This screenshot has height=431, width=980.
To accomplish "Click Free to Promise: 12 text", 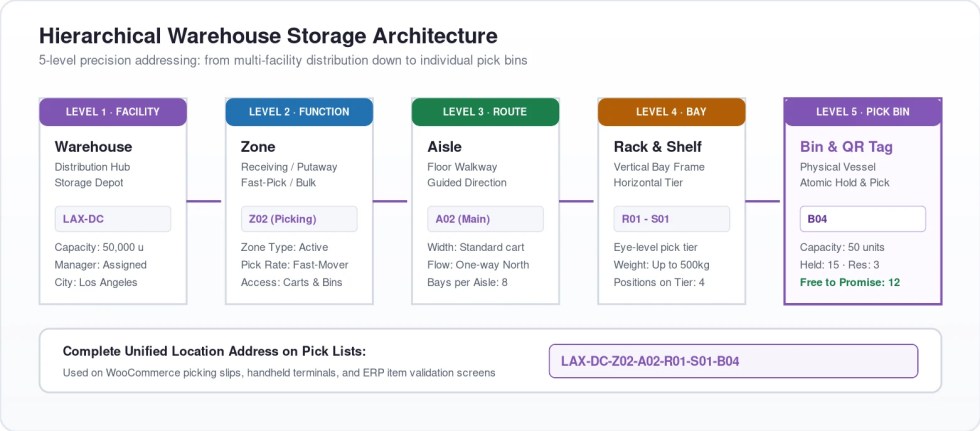I will point(850,282).
